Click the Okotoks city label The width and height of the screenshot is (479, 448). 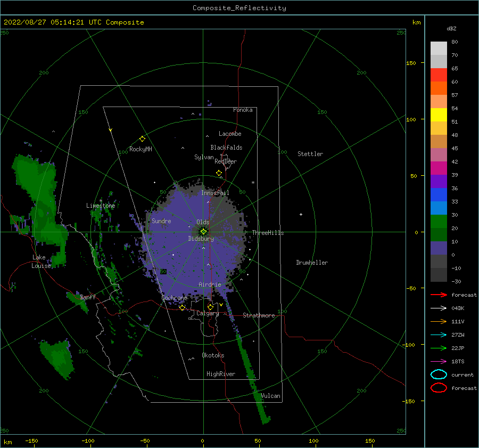point(213,355)
